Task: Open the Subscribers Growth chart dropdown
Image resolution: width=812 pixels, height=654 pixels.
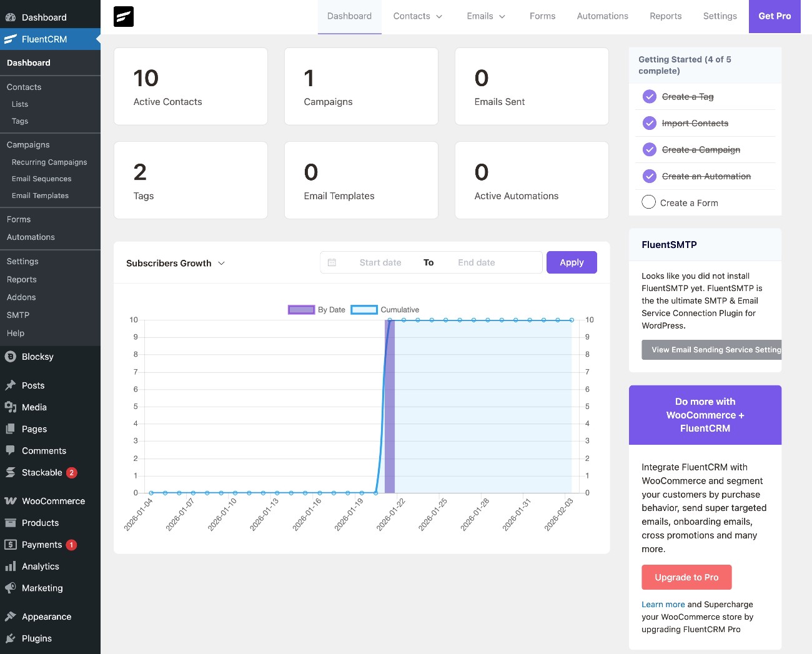Action: coord(176,263)
